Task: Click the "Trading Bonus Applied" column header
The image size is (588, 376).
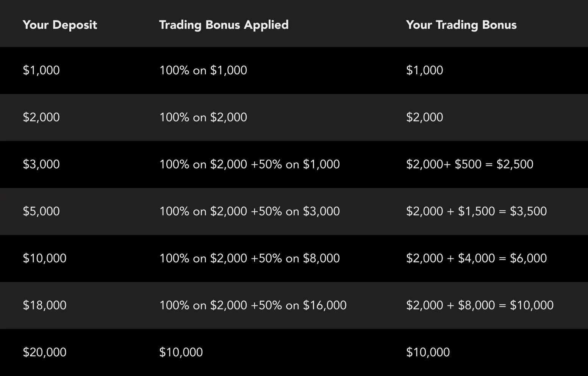Action: point(224,25)
